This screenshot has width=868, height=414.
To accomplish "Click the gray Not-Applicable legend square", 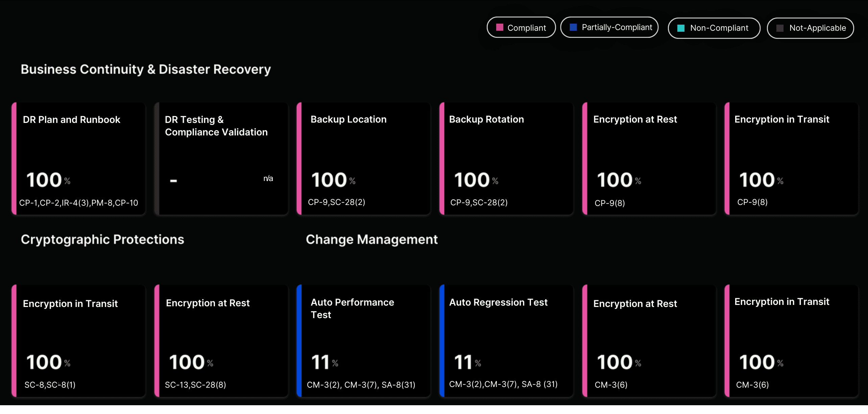I will (x=780, y=28).
